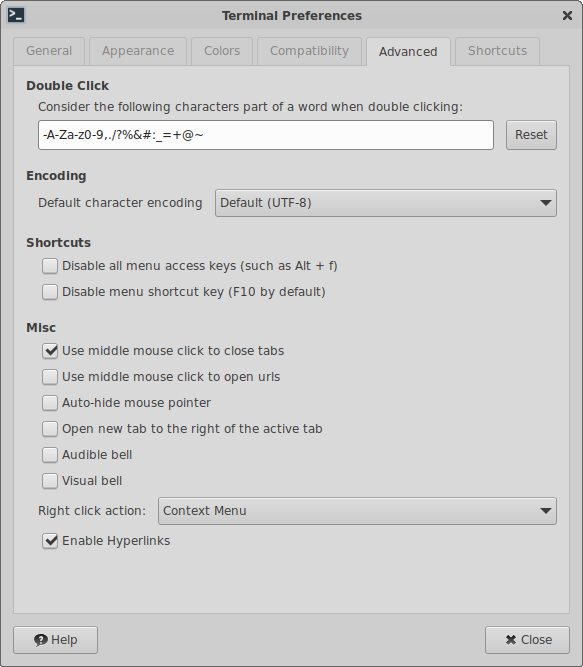Switch to the Colors tab
The width and height of the screenshot is (583, 667).
222,51
